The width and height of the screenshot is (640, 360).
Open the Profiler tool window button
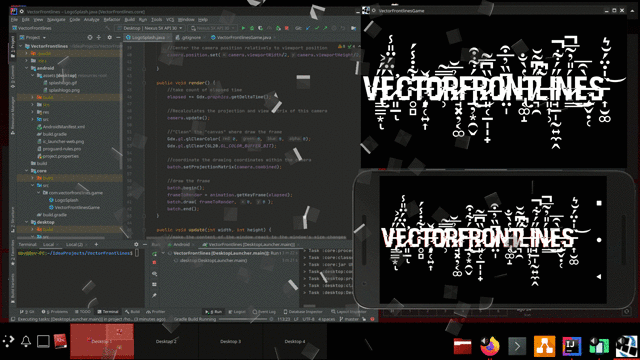tap(156, 312)
